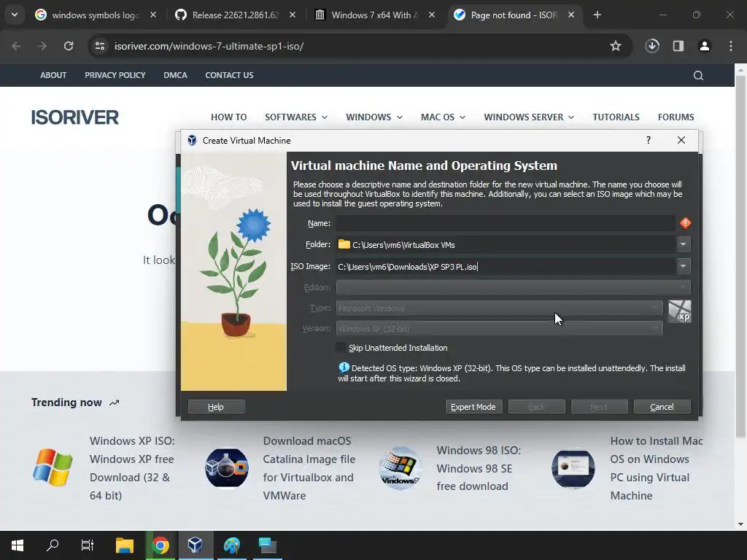Click the site information icon in address bar
This screenshot has height=560, width=747.
100,46
